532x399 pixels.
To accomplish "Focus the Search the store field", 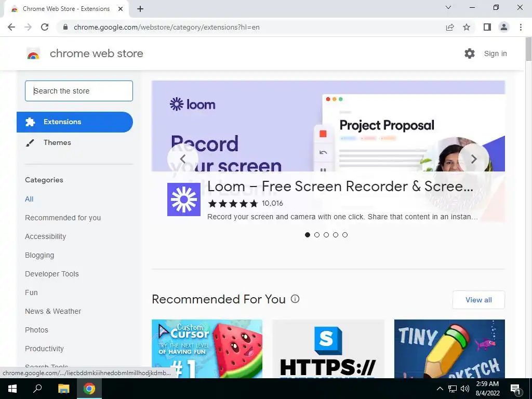I will click(x=79, y=91).
